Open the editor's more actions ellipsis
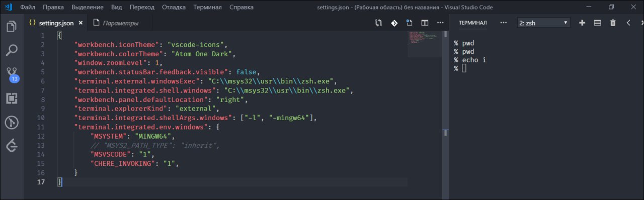644x200 pixels. [x=440, y=23]
